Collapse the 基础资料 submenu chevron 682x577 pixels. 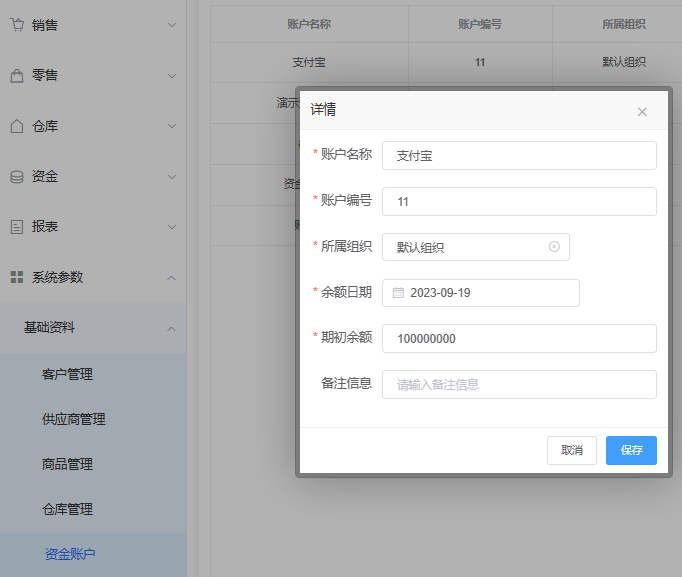pyautogui.click(x=172, y=328)
